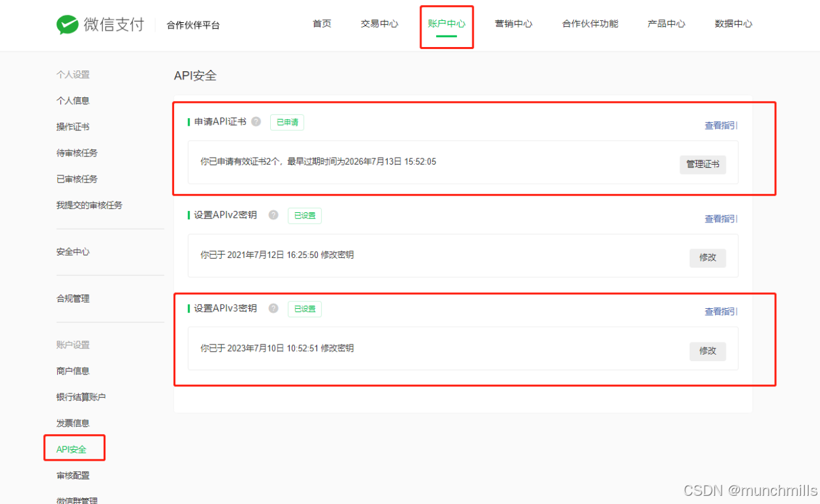The image size is (820, 504).
Task: Open 查看指引 for 申请API证书
Action: tap(720, 125)
